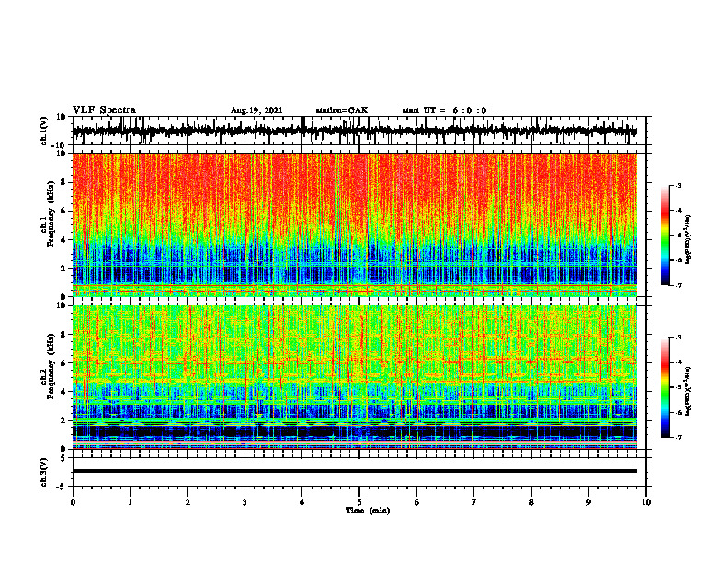Click time axis tick label "7"
The width and height of the screenshot is (728, 563).
[x=474, y=502]
